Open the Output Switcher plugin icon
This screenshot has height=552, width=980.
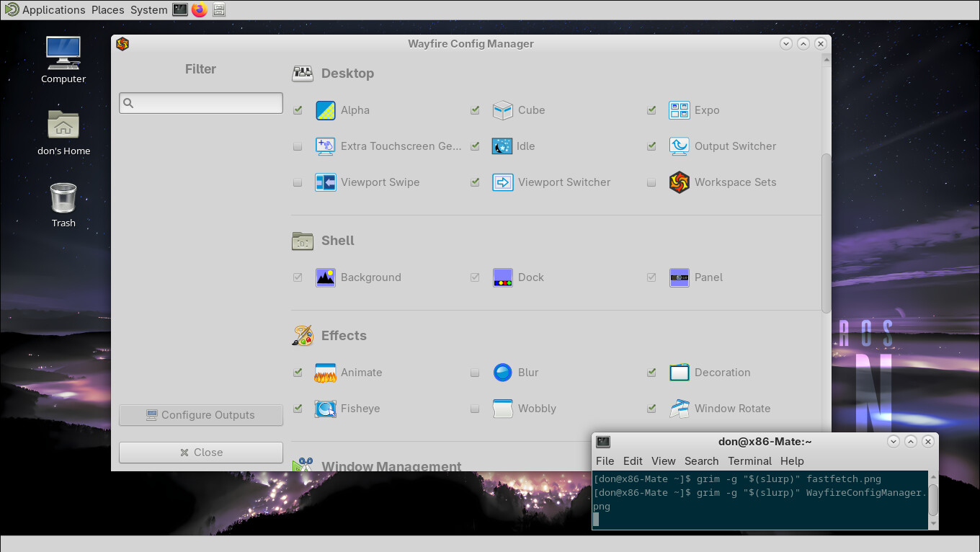pos(680,146)
